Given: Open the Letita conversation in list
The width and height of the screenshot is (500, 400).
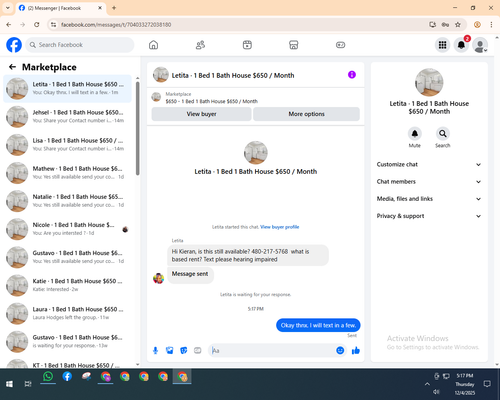Looking at the screenshot, I should click(x=67, y=89).
